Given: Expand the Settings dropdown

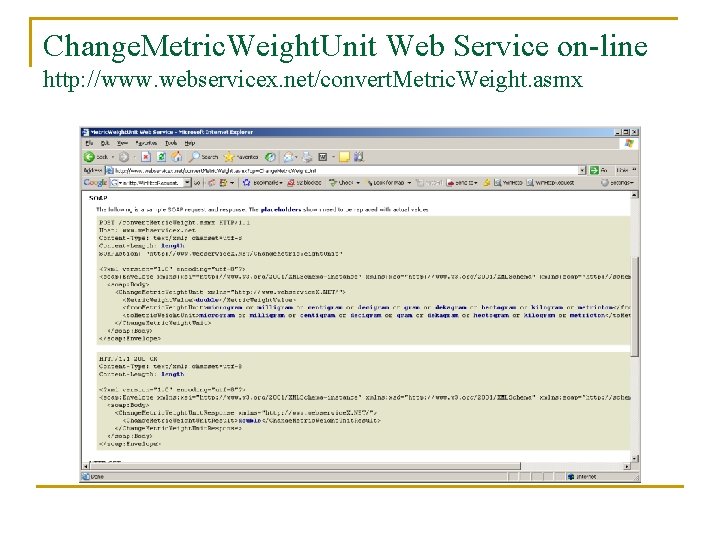Looking at the screenshot, I should (632, 183).
